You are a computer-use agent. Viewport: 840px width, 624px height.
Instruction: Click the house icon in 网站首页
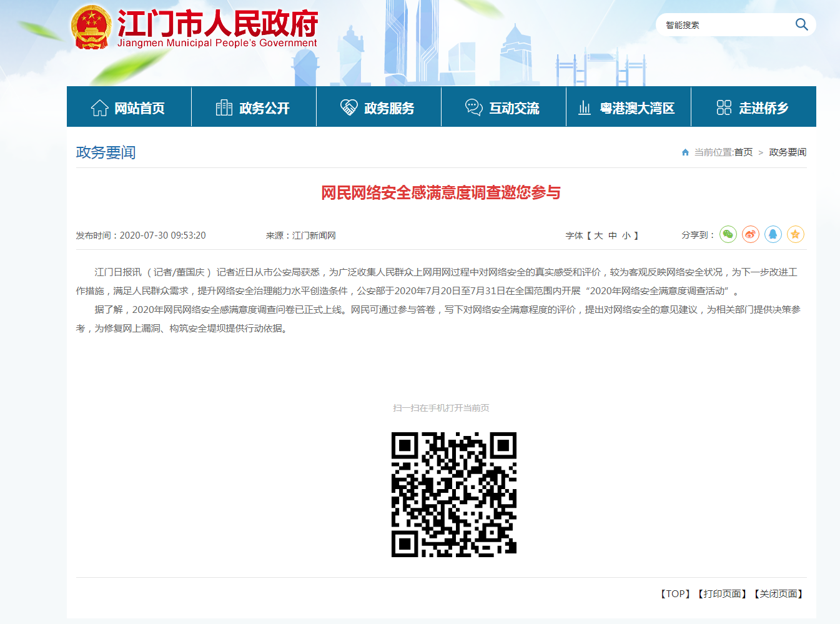pos(99,108)
